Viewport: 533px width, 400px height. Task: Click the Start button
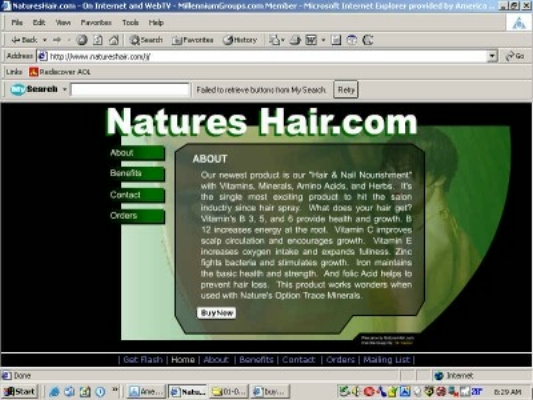[20, 392]
